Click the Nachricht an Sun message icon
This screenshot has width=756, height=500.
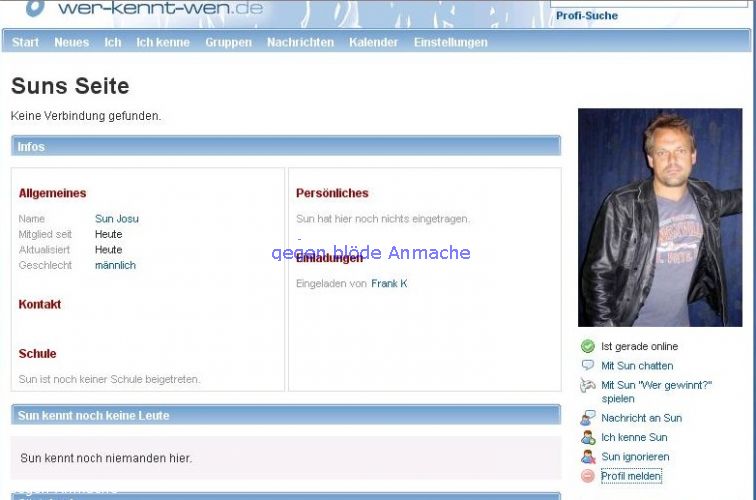click(x=588, y=418)
